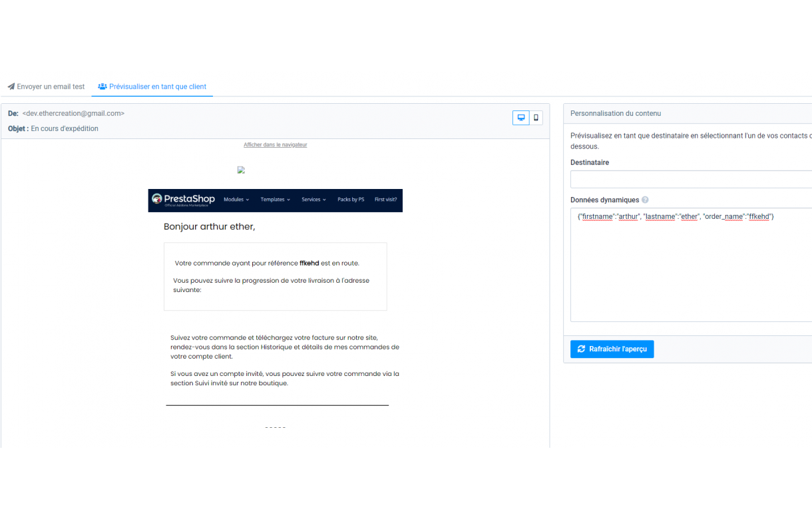Click the PrestaShop logo in the email header
Image resolution: width=812 pixels, height=519 pixels.
(182, 199)
